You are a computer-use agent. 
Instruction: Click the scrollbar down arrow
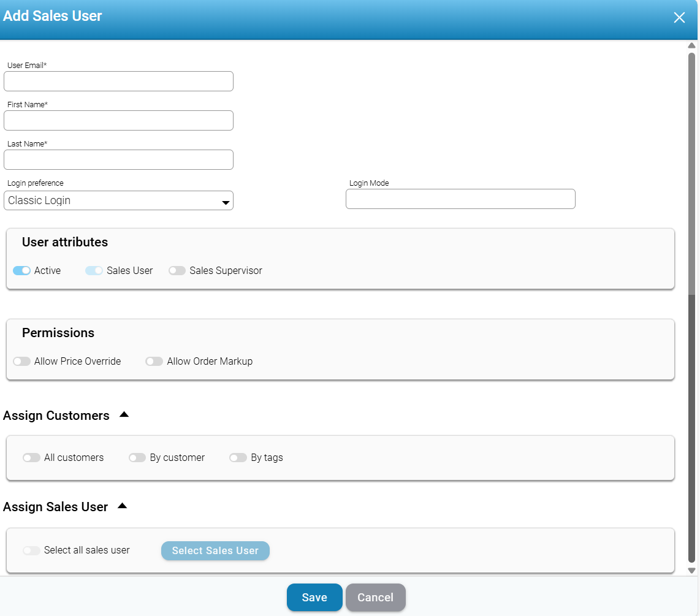point(691,570)
